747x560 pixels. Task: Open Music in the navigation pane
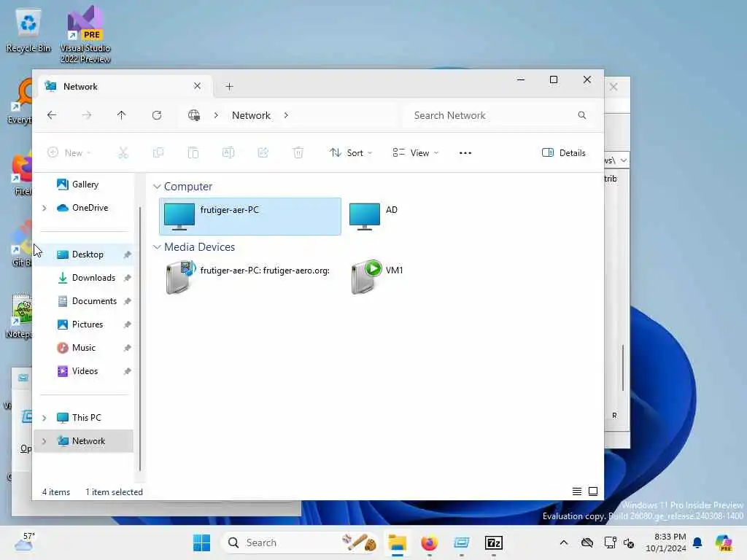click(83, 348)
